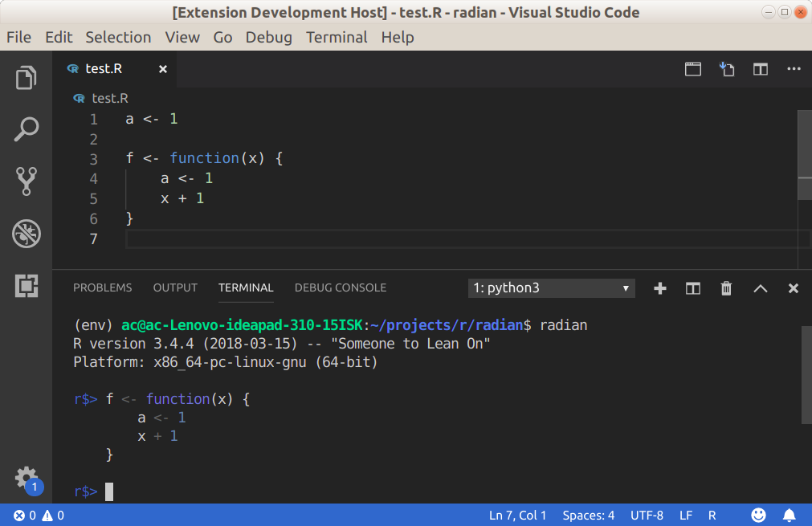
Task: Click the Platform x86_64-pc-linux-gnu line
Action: click(225, 362)
